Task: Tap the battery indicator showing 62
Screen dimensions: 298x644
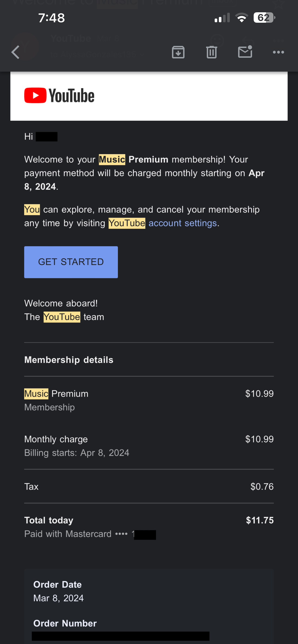Action: pos(264,18)
